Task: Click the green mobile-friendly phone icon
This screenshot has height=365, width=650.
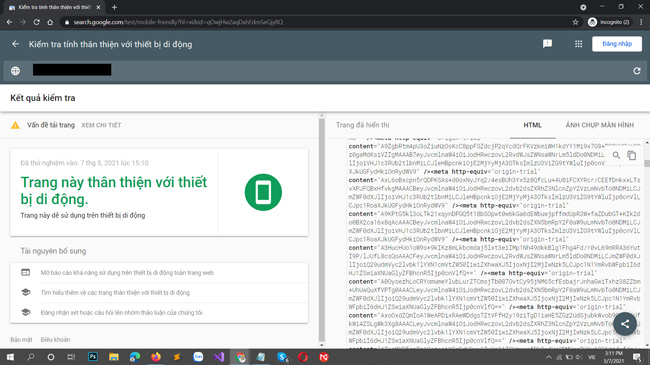Action: coord(263,192)
